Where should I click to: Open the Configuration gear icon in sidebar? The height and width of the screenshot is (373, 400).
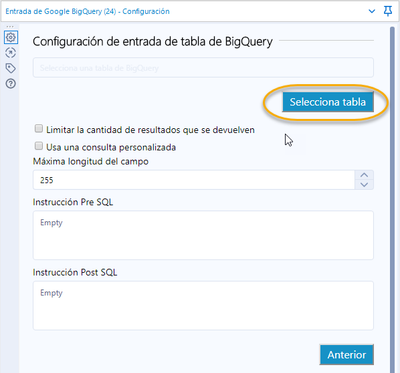coord(11,37)
